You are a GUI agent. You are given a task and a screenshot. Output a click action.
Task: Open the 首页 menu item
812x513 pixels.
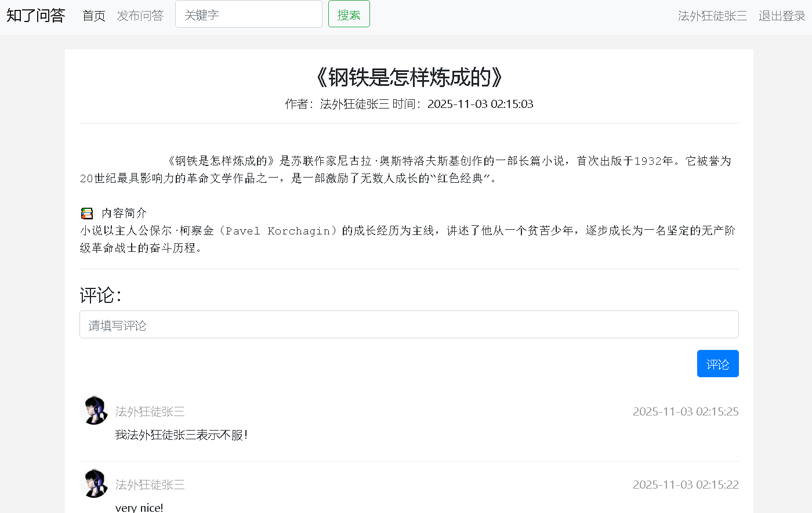(94, 16)
